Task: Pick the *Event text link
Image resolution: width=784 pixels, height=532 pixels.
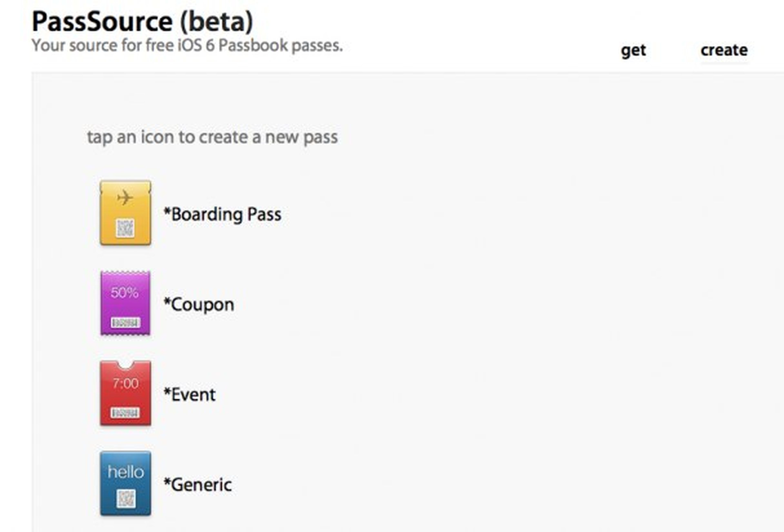Action: 189,394
